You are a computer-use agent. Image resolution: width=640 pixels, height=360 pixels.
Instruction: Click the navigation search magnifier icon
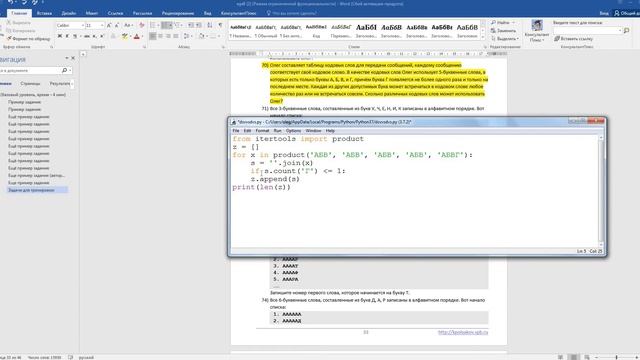coord(64,71)
